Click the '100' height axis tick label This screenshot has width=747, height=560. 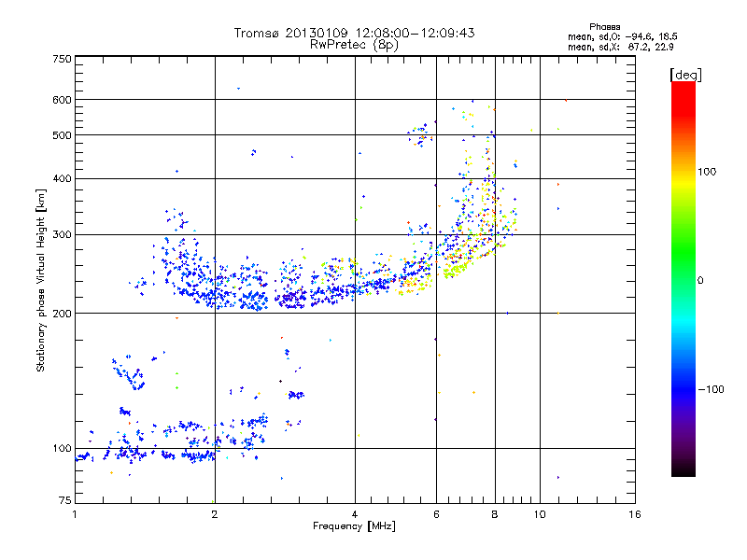[62, 449]
